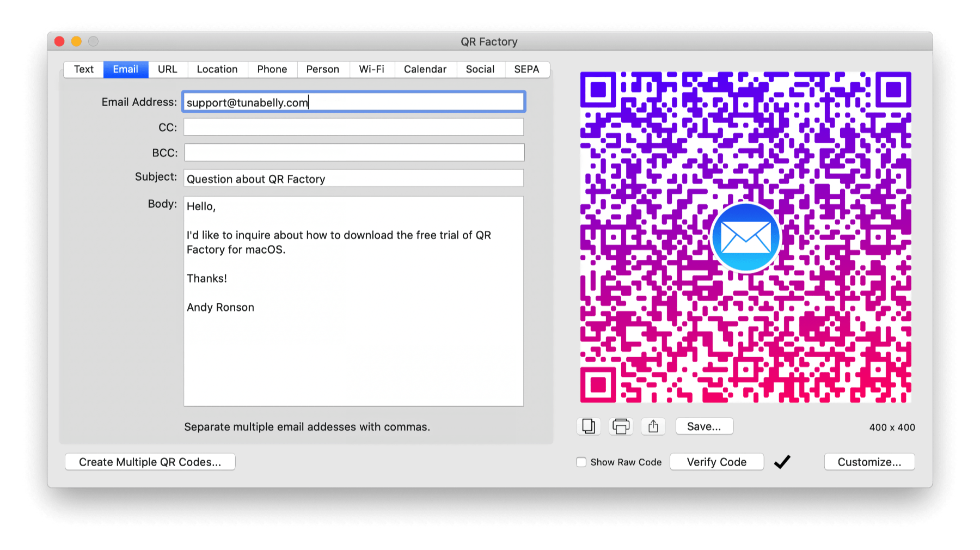Image resolution: width=980 pixels, height=550 pixels.
Task: Click inside the Body text area
Action: tap(354, 301)
